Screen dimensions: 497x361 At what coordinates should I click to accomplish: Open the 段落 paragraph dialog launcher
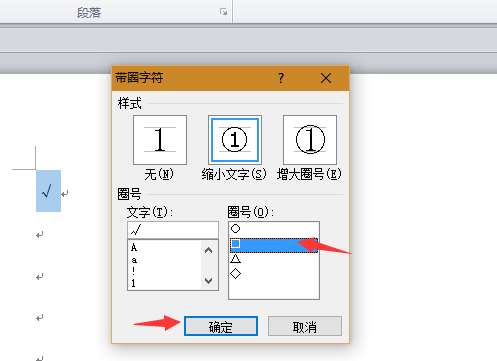223,12
